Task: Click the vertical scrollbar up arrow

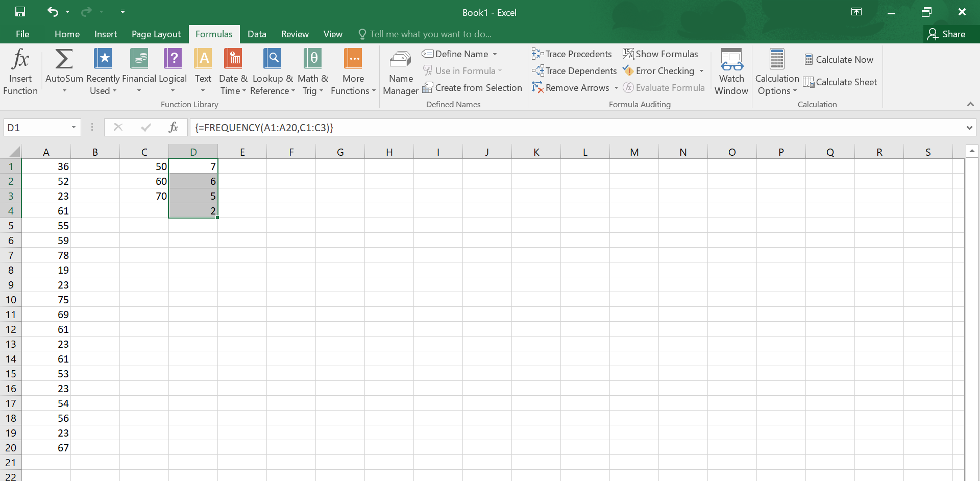Action: point(973,151)
